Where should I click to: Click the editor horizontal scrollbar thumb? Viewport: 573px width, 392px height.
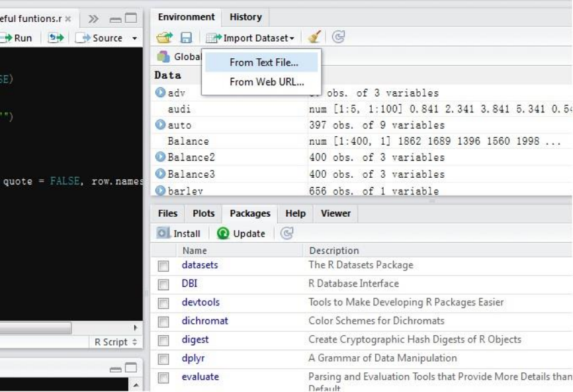[36, 328]
